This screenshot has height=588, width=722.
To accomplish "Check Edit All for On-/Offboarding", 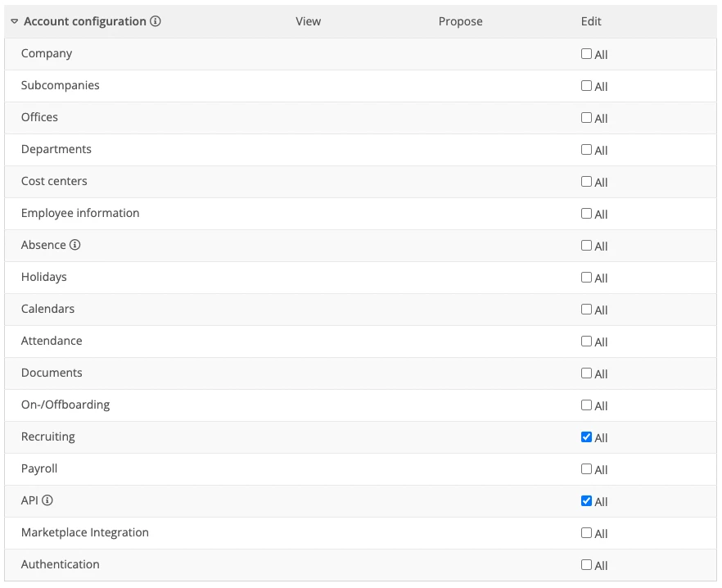I will click(x=586, y=405).
